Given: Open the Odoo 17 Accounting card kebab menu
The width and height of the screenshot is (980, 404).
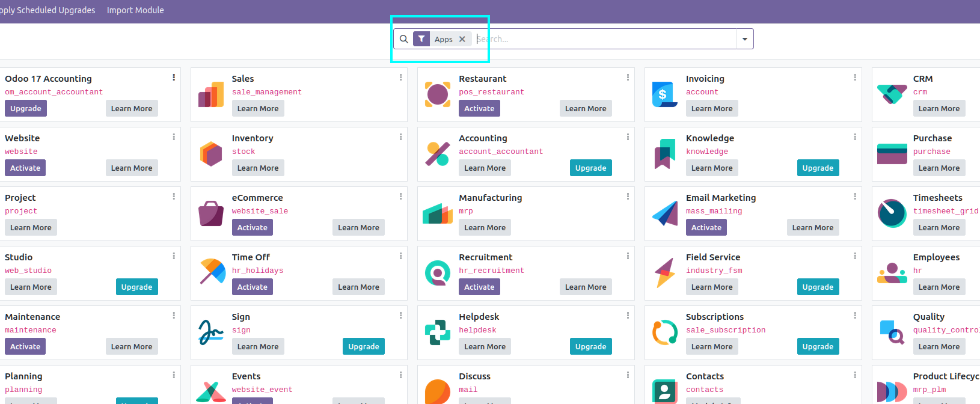Looking at the screenshot, I should point(174,78).
